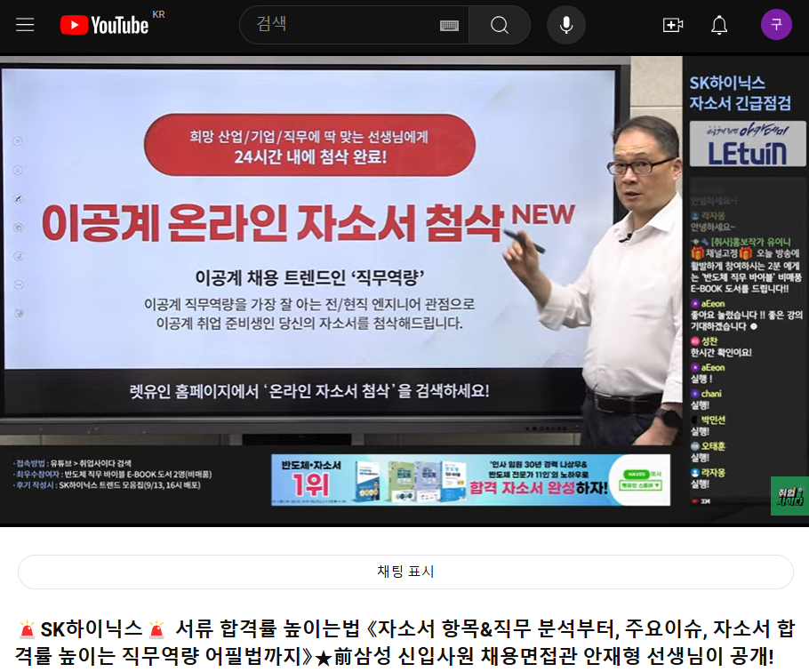Open the create video menu

[673, 25]
